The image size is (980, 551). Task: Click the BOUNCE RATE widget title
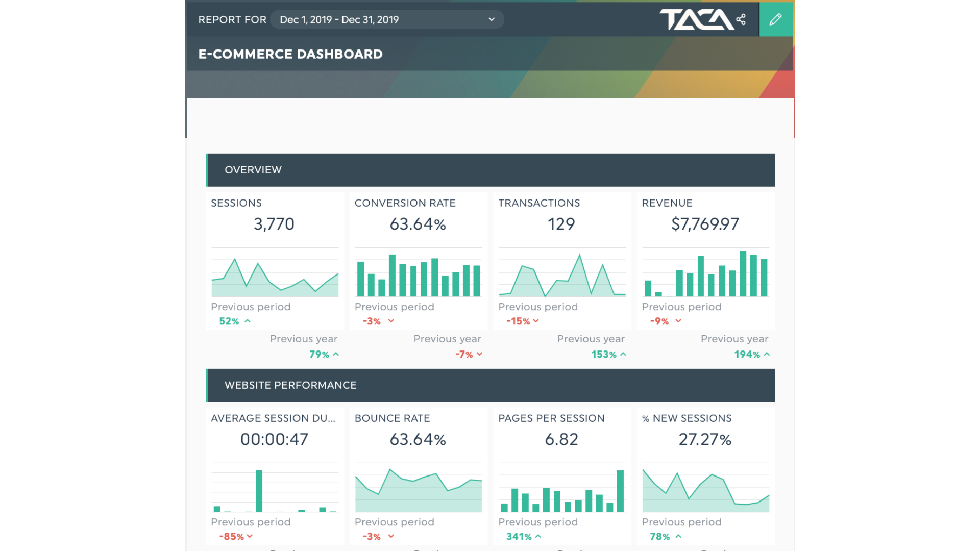pos(393,418)
